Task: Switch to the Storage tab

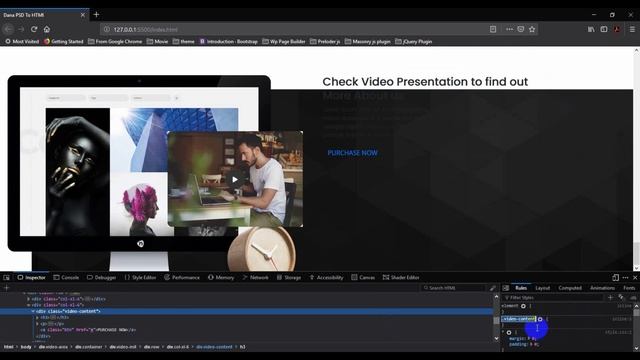Action: click(x=289, y=278)
